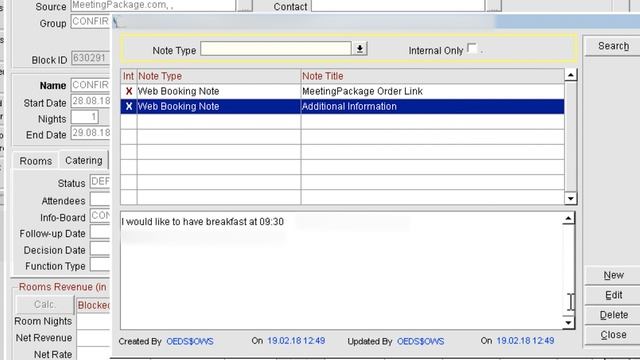Switch to the Rooms tab

click(36, 161)
